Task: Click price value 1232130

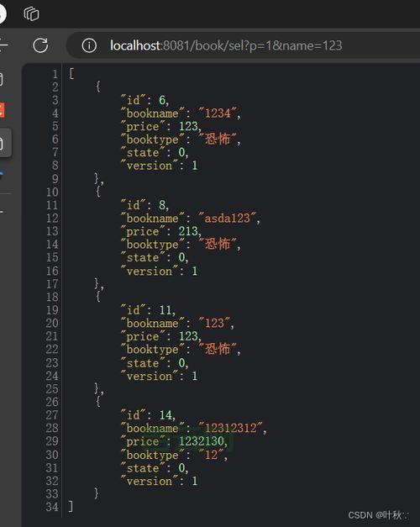Action: (201, 441)
